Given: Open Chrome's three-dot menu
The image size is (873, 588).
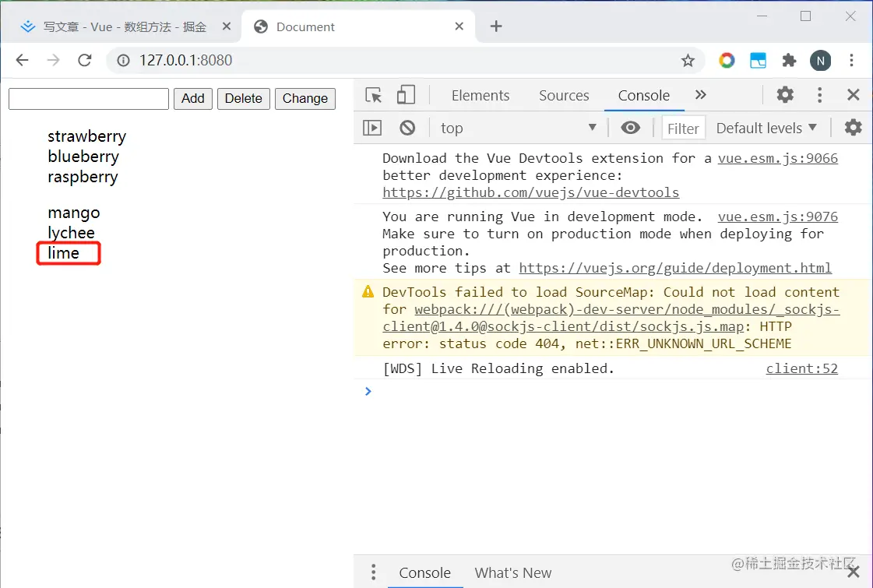Looking at the screenshot, I should (x=851, y=60).
